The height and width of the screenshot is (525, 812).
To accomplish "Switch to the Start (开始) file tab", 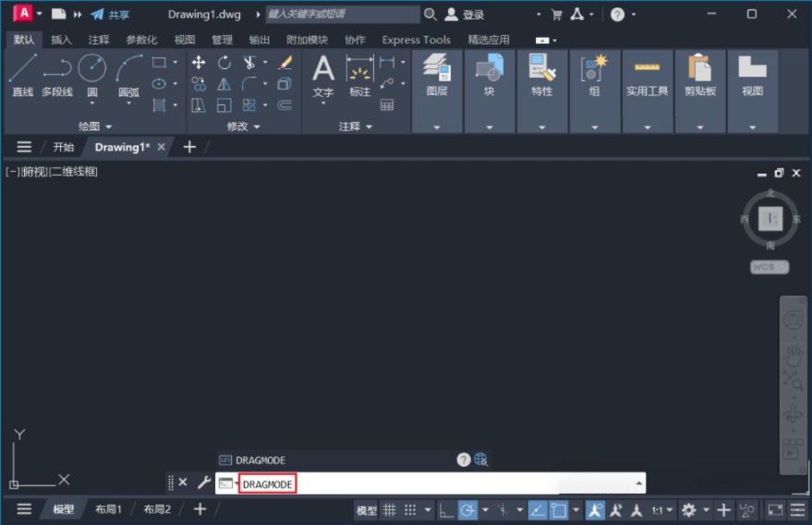I will coord(63,147).
